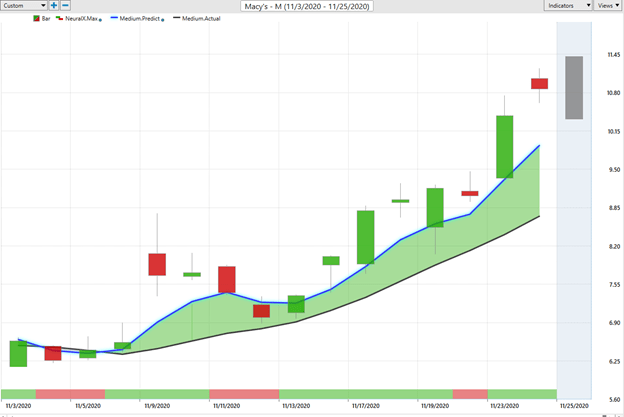Click the Medium.Actual legend label
Screen dimensions: 624x417
(202, 19)
